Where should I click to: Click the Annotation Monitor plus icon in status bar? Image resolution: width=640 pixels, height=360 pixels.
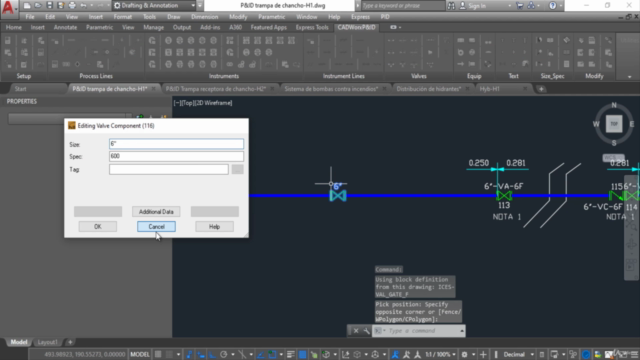point(483,354)
